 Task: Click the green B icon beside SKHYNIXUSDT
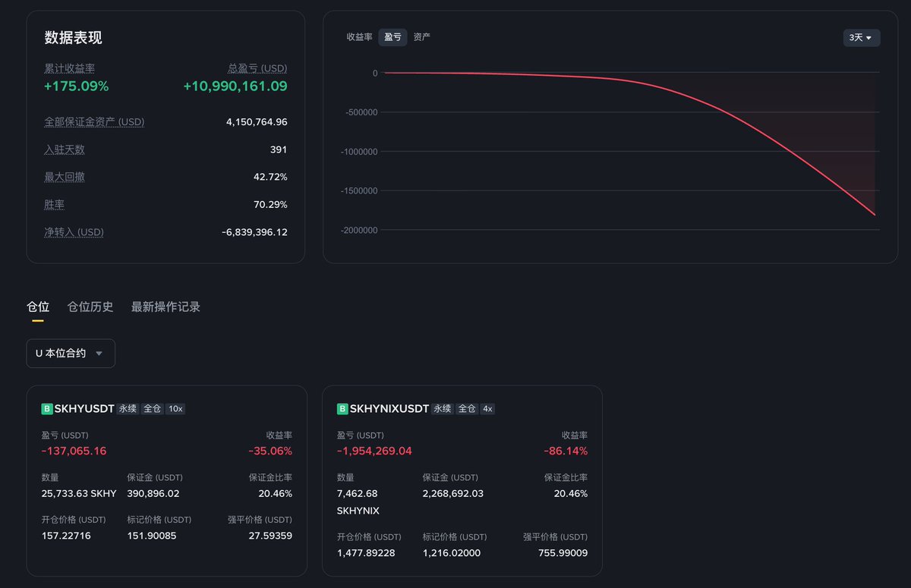tap(342, 409)
